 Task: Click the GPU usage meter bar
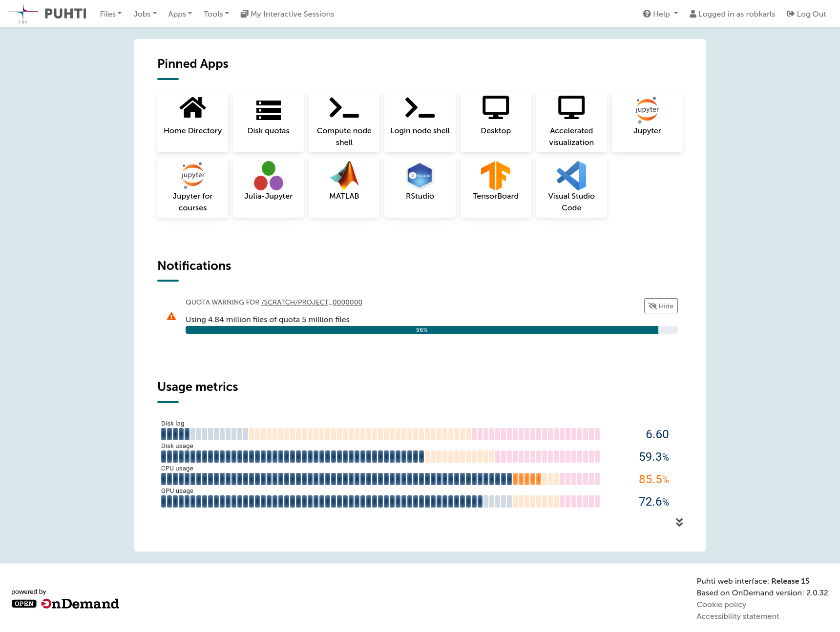380,502
